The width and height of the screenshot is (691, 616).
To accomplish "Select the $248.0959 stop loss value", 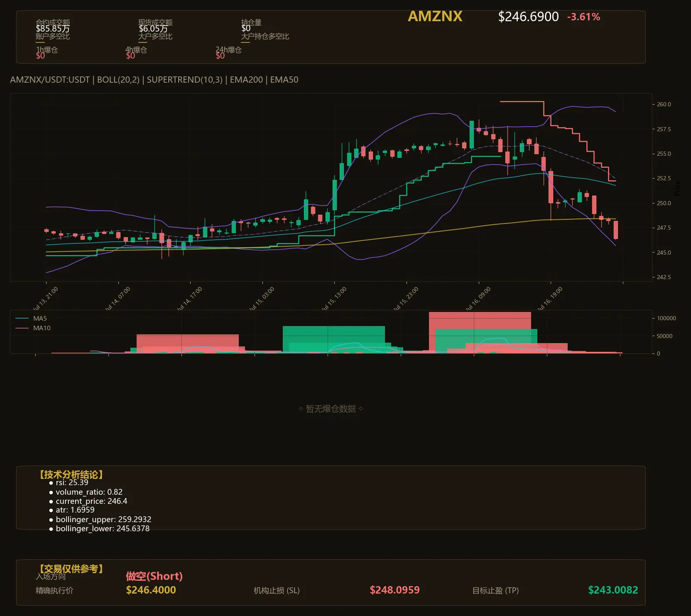I will [x=395, y=590].
